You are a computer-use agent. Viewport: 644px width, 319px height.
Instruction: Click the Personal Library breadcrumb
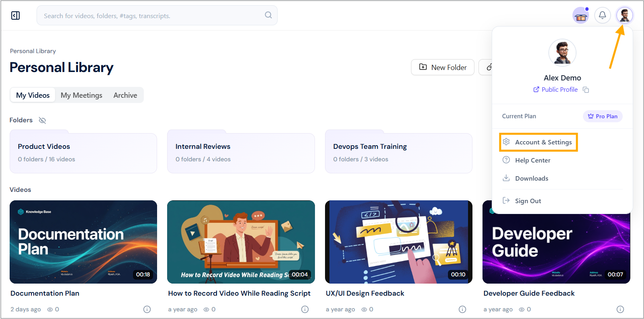pyautogui.click(x=33, y=51)
